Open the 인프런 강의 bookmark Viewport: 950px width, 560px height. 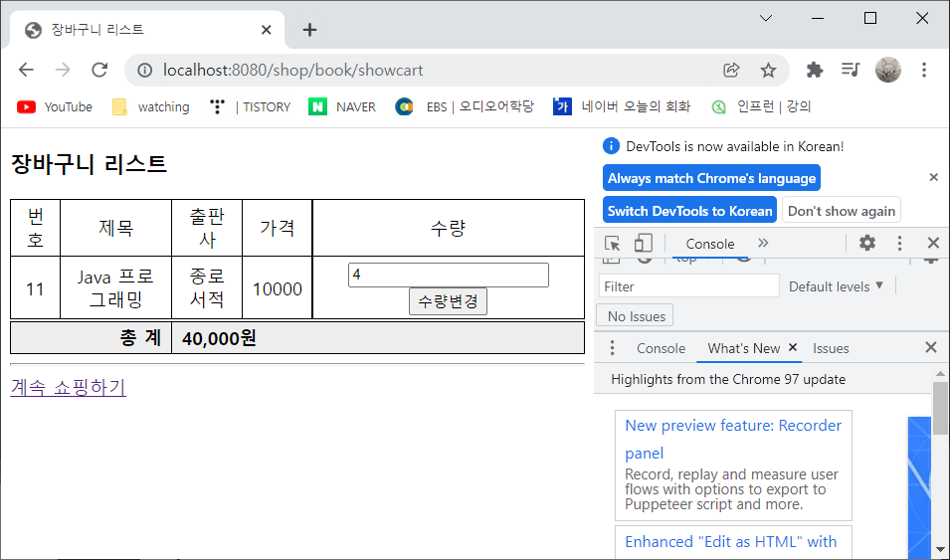click(x=761, y=107)
